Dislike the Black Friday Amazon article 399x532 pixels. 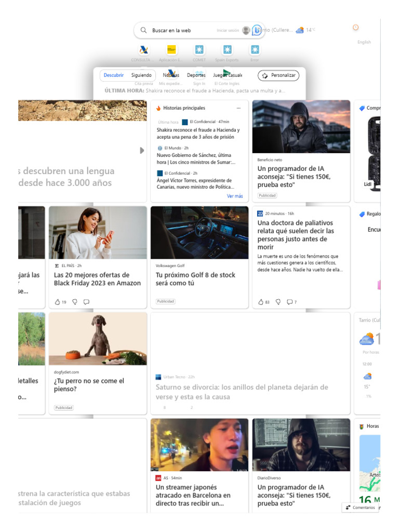click(x=75, y=302)
